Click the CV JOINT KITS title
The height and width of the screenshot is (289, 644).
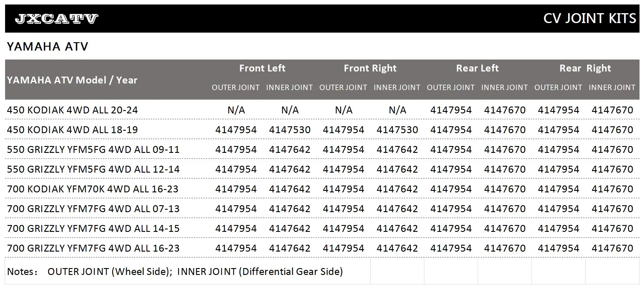[589, 19]
